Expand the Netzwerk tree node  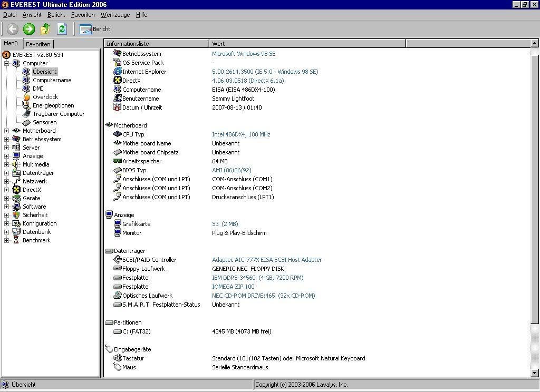pos(6,181)
